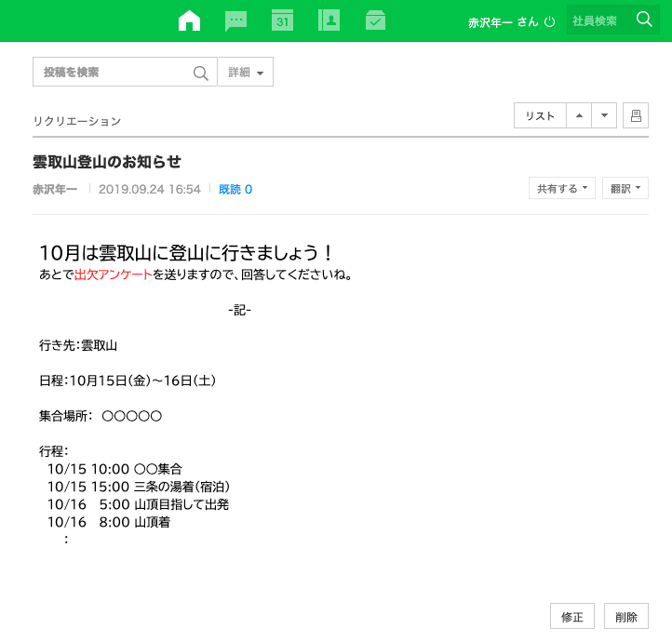Open the tasks checkbox icon in header
Screen dimensions: 672x642
(x=375, y=20)
